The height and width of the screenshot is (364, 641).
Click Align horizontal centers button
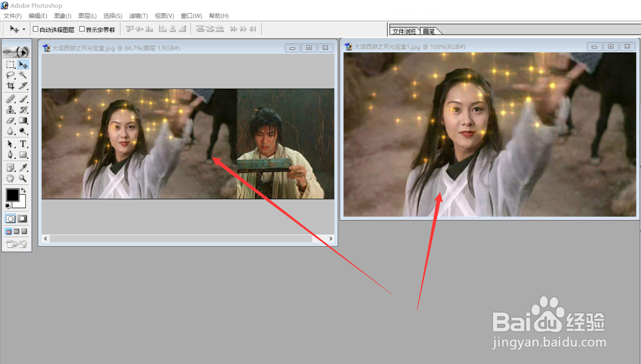point(173,29)
